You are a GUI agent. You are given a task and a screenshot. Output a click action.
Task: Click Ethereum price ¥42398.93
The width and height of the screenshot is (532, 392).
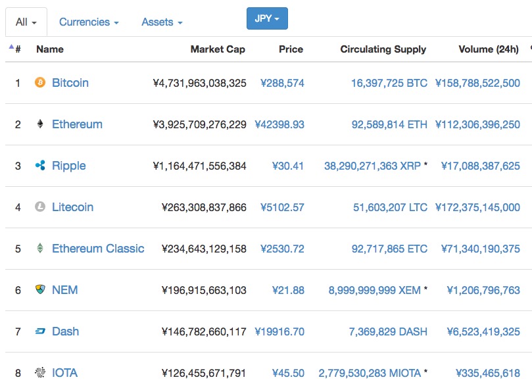coord(279,124)
